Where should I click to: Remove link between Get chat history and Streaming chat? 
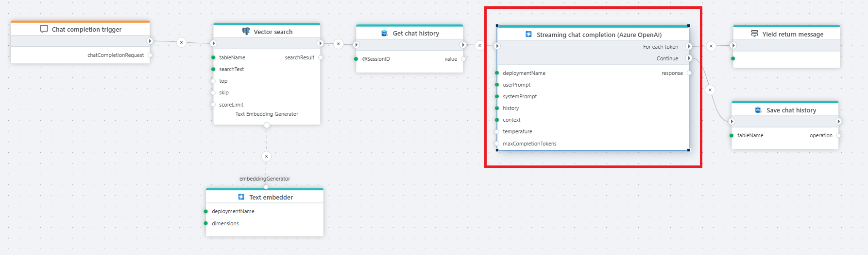(x=480, y=45)
